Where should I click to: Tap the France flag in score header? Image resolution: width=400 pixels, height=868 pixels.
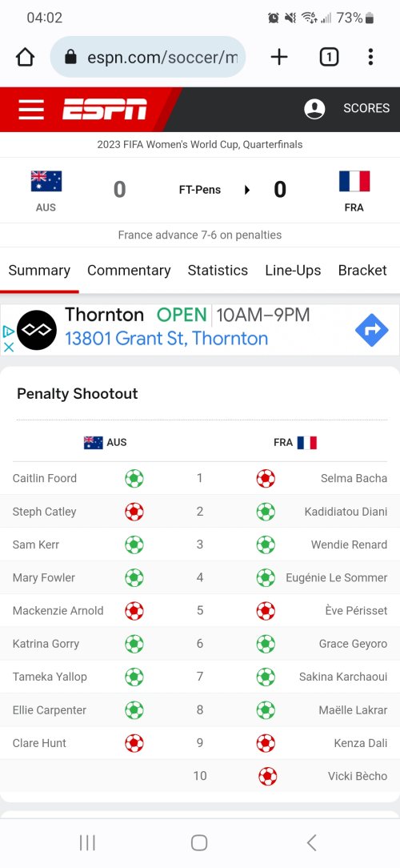(x=354, y=181)
